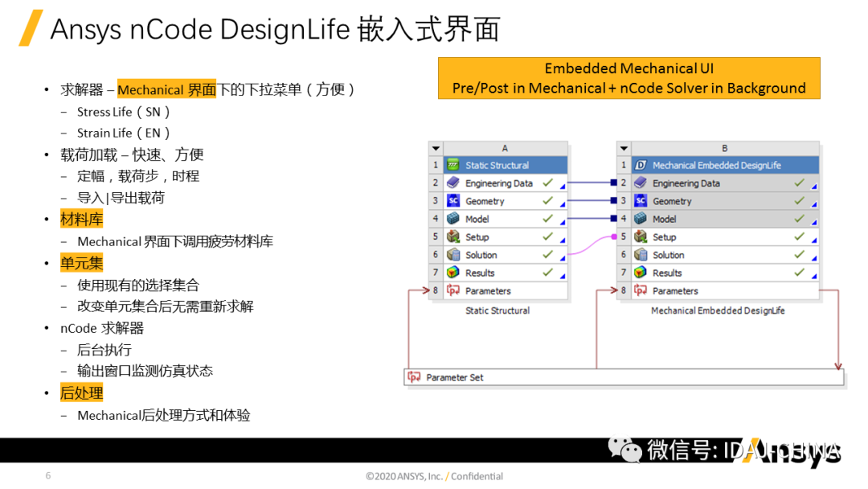Select the Geometry cell in system A
This screenshot has height=489, width=868.
[x=506, y=201]
